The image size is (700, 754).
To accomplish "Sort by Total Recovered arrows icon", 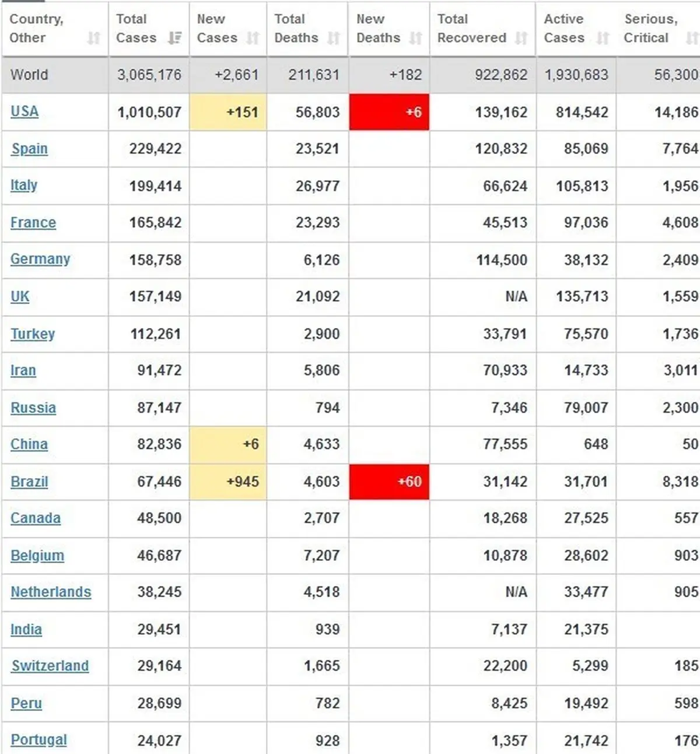I will point(521,39).
